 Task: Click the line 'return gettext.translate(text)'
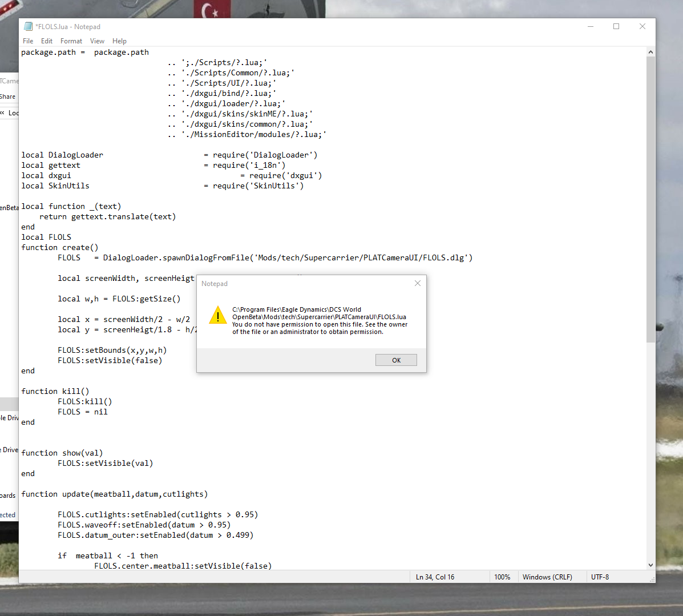(x=108, y=217)
